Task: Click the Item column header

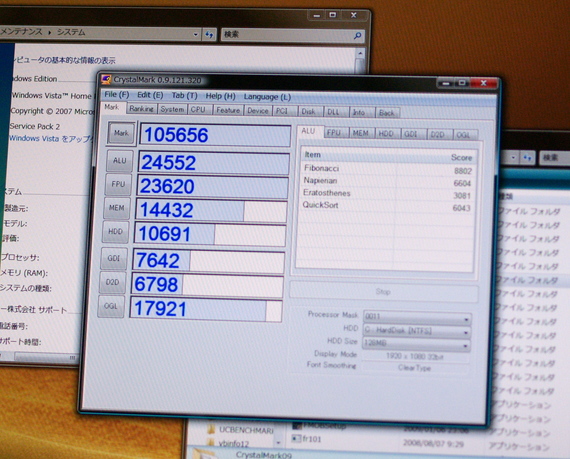Action: [348, 155]
